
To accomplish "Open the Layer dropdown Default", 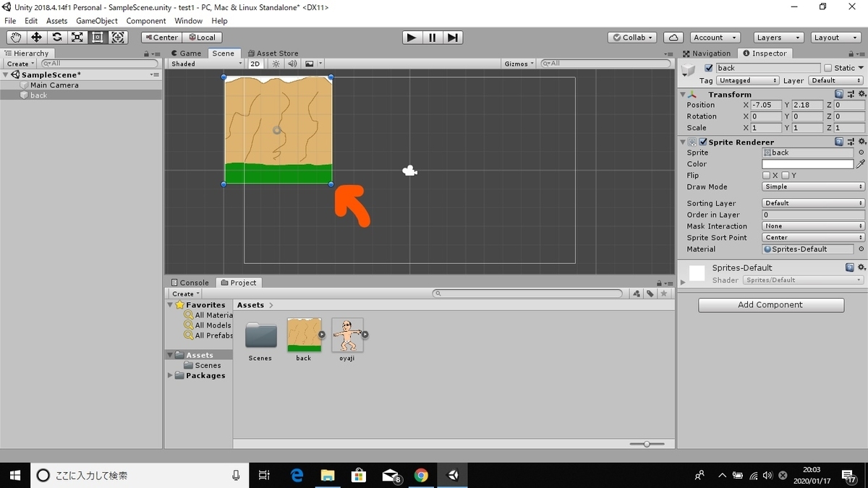I will pyautogui.click(x=836, y=80).
